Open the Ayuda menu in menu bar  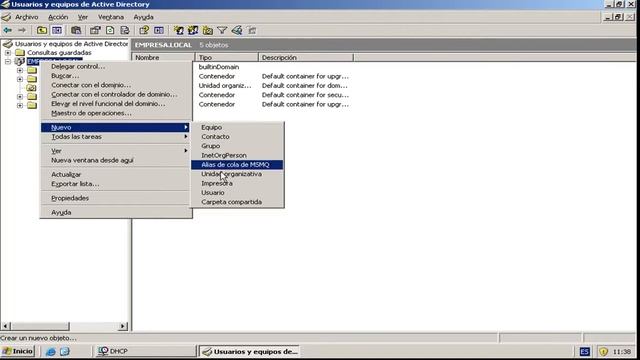pyautogui.click(x=143, y=17)
